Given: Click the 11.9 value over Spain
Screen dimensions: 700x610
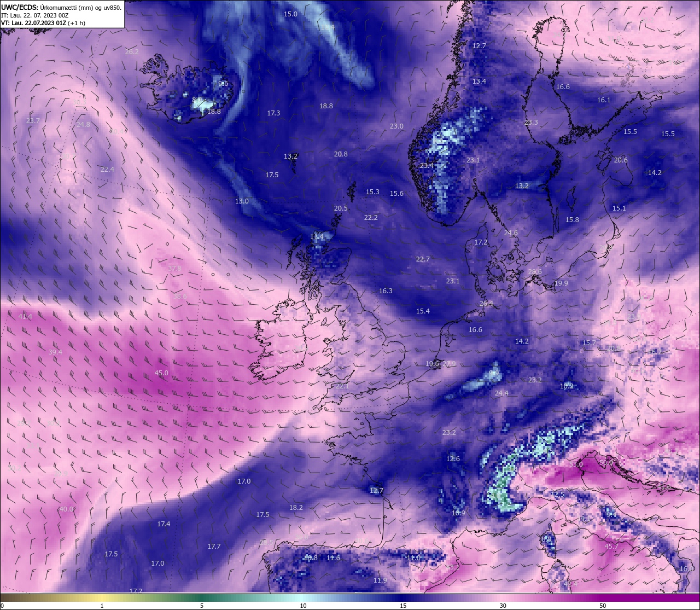Looking at the screenshot, I should 380,580.
